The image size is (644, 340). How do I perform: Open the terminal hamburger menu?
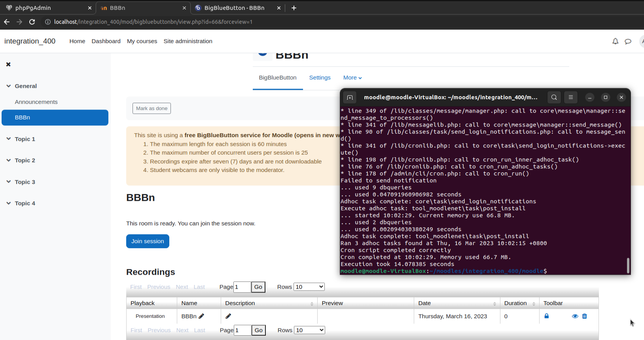(571, 97)
